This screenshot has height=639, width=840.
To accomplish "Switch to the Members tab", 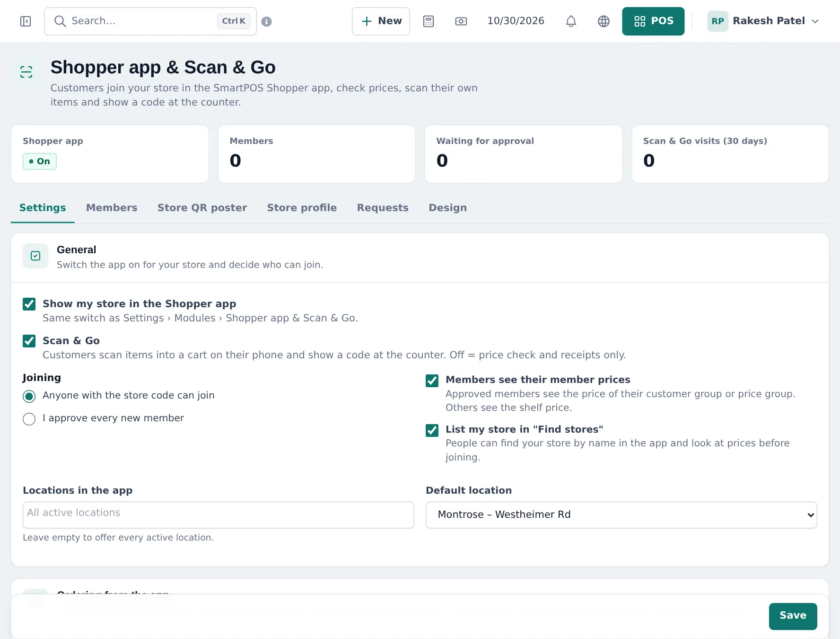I will (x=112, y=208).
